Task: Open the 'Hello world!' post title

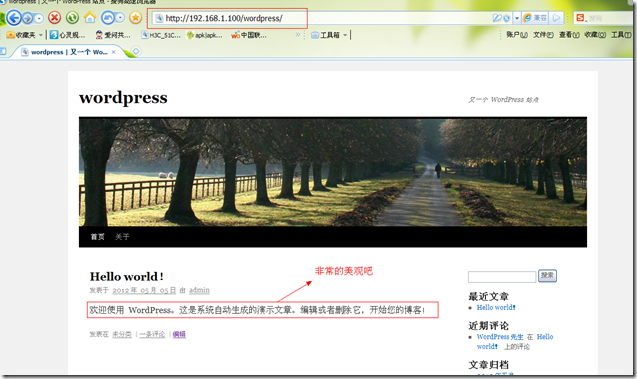Action: pyautogui.click(x=126, y=277)
